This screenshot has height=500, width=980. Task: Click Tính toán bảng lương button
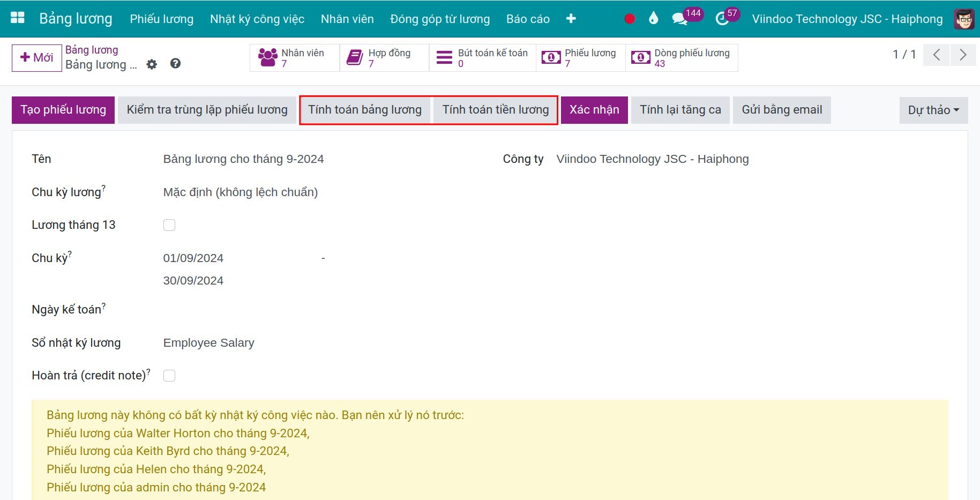[x=365, y=110]
